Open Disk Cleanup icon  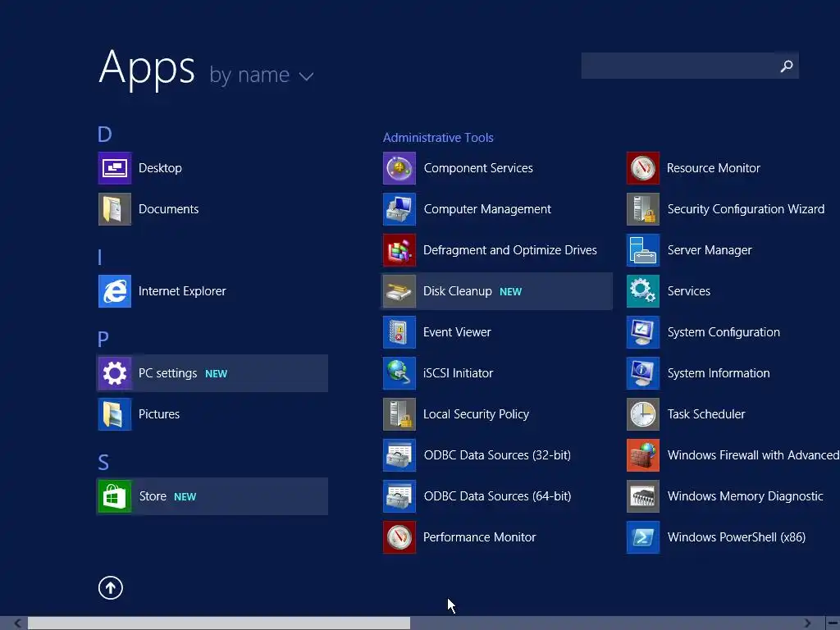(x=399, y=291)
